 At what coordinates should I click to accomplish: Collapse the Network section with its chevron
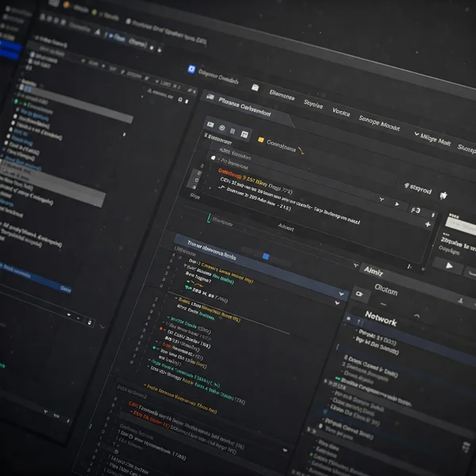416,317
